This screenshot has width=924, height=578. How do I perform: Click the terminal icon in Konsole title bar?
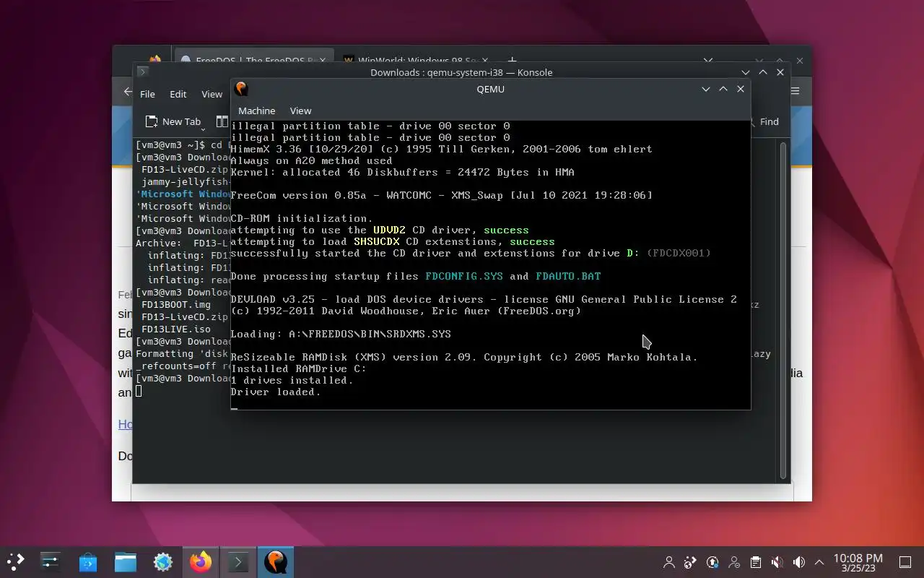pyautogui.click(x=143, y=72)
